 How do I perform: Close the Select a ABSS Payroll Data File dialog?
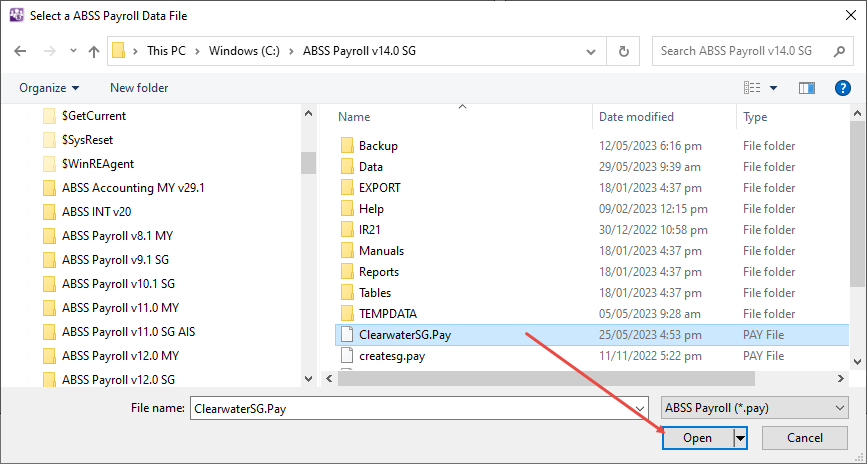[x=851, y=15]
